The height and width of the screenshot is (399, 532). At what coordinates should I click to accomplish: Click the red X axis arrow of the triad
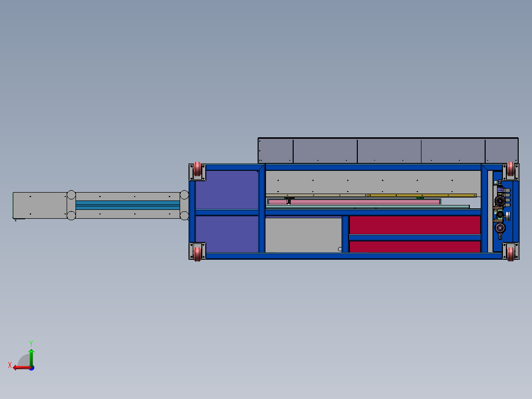[21, 367]
